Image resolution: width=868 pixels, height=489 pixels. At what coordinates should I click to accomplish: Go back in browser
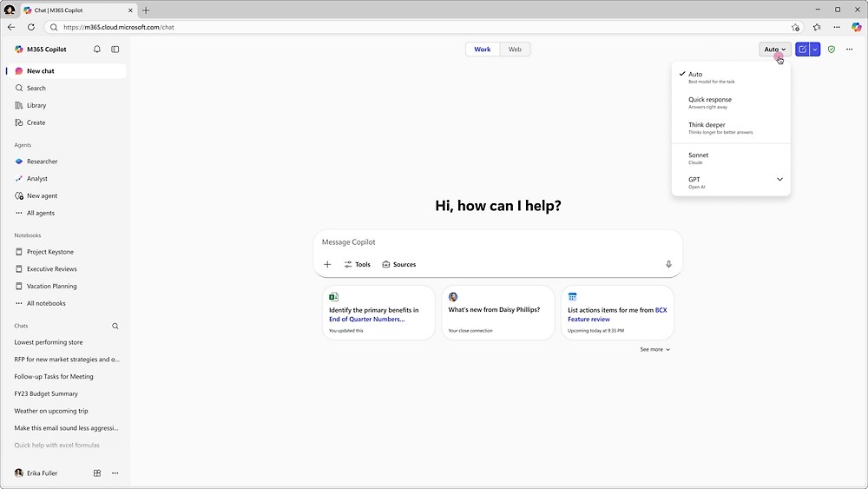[x=11, y=27]
